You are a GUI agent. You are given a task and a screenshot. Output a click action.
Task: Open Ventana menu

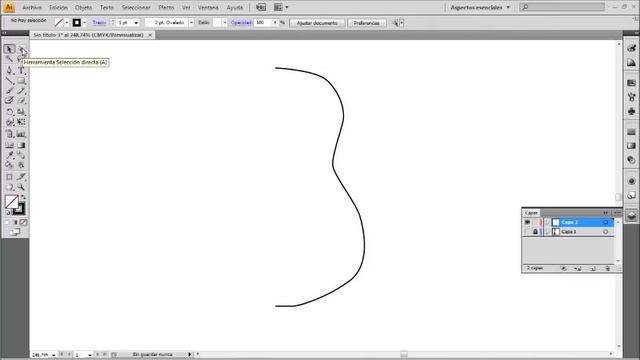pos(208,7)
